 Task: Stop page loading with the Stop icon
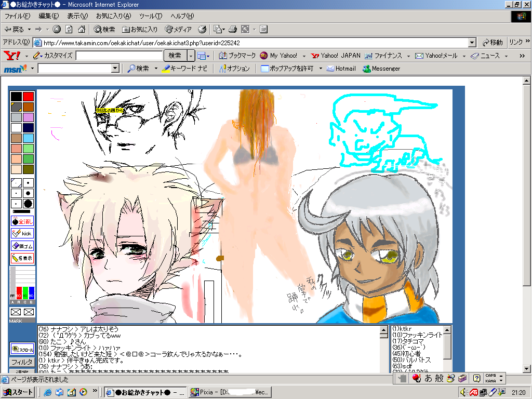coord(57,29)
